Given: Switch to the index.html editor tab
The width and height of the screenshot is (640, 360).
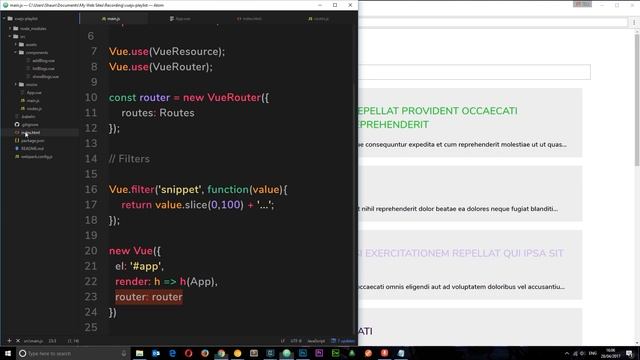Looking at the screenshot, I should tap(249, 19).
